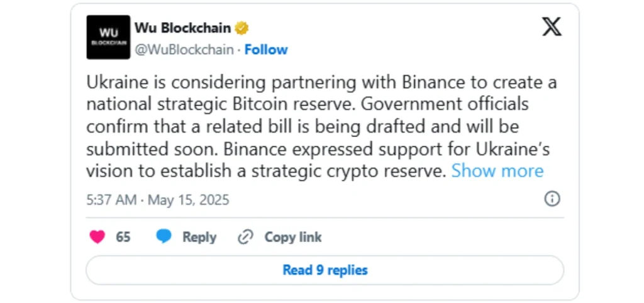Follow the Wu Blockchain account
644x303 pixels.
pyautogui.click(x=266, y=50)
